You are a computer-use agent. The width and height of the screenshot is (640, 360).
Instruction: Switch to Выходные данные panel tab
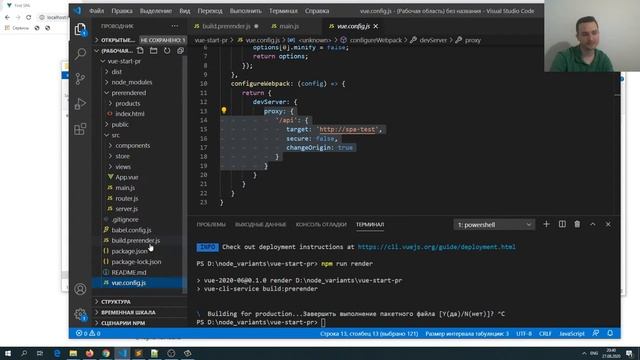[x=260, y=224]
